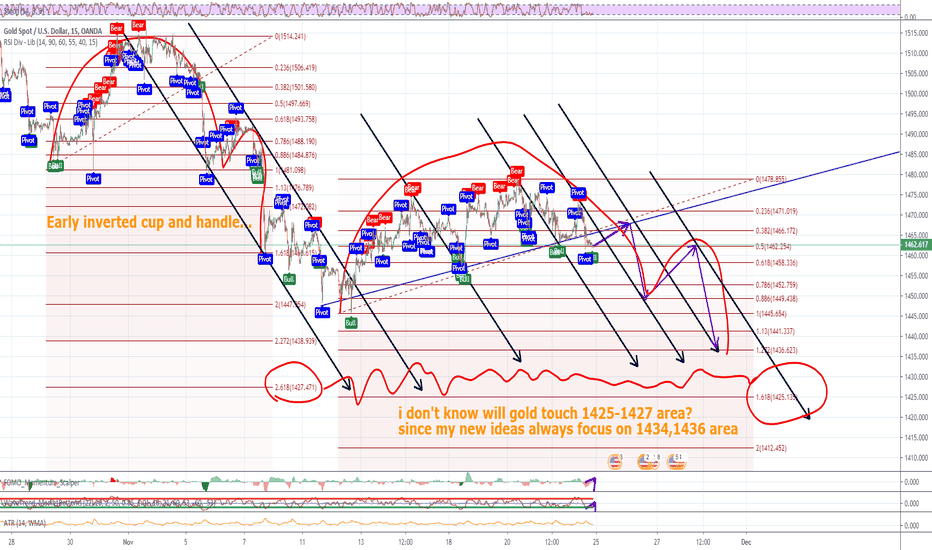Click the 28 date on time axis
The width and height of the screenshot is (932, 550).
(12, 542)
